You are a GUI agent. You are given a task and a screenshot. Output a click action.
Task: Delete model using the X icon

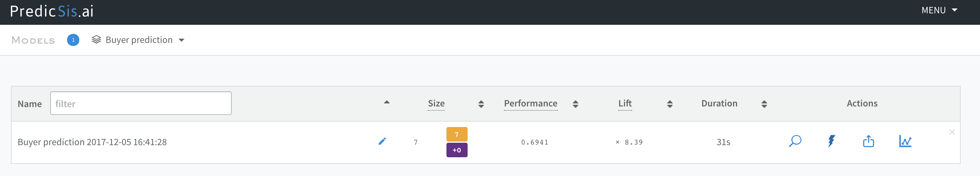[952, 132]
